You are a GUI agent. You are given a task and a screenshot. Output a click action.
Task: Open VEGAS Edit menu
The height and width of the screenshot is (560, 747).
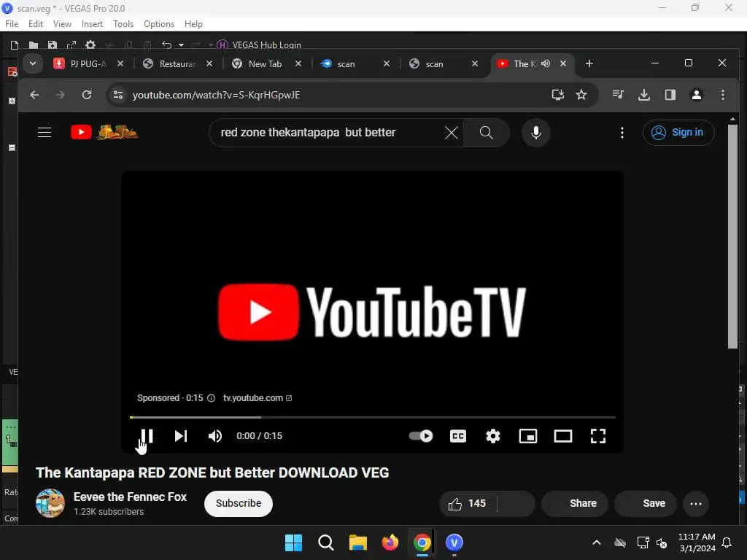pos(36,24)
